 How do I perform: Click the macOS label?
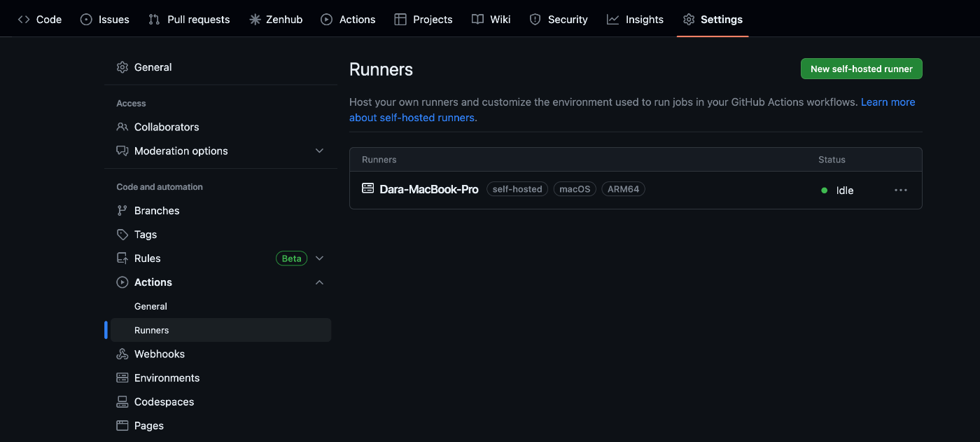click(575, 189)
